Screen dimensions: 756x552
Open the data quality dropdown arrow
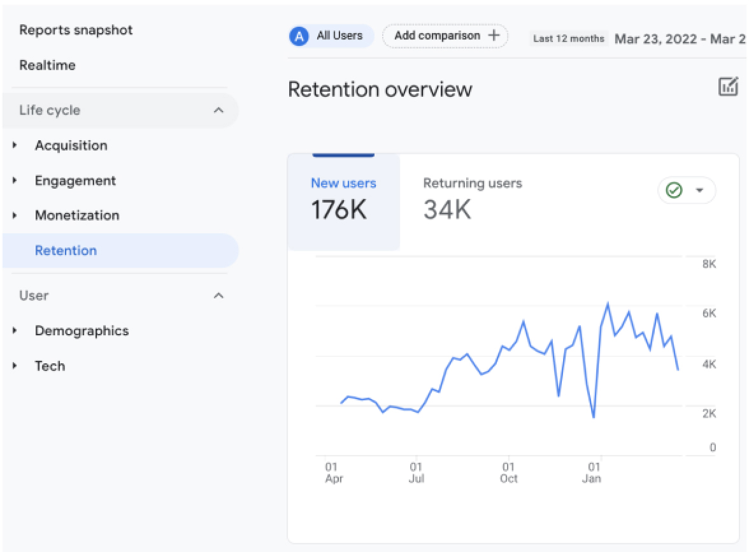click(699, 190)
